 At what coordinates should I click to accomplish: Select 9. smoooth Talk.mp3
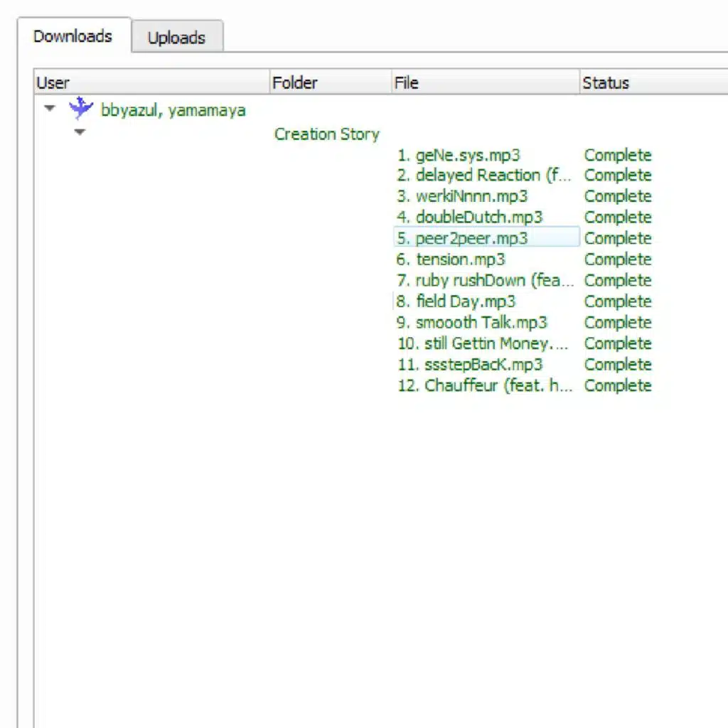coord(471,323)
